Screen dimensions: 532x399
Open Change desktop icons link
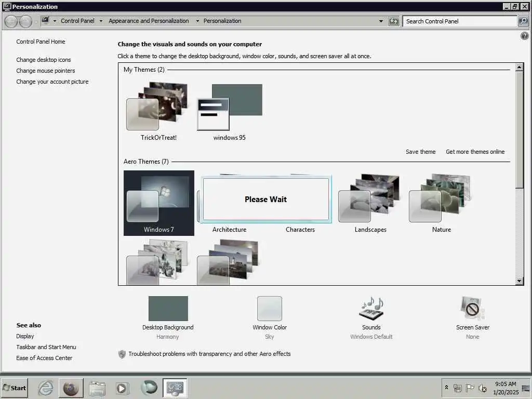click(44, 60)
